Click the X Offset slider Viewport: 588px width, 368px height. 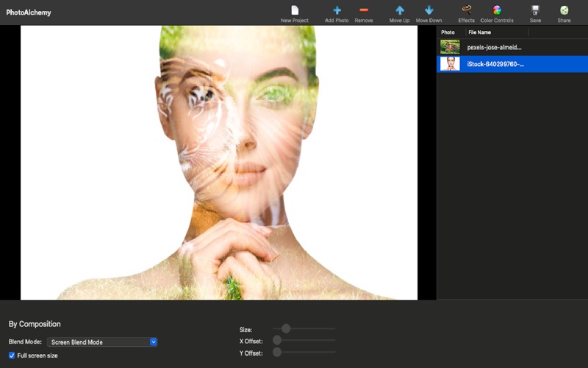(x=304, y=340)
